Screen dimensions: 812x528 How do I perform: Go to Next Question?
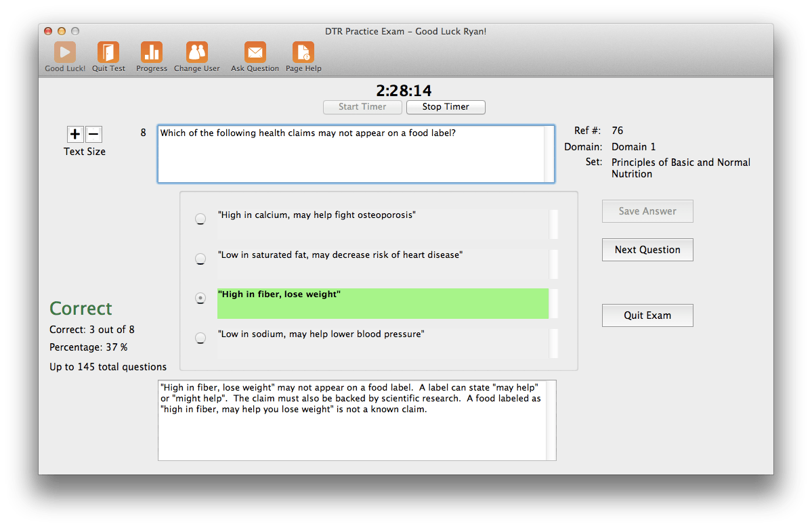click(x=647, y=250)
